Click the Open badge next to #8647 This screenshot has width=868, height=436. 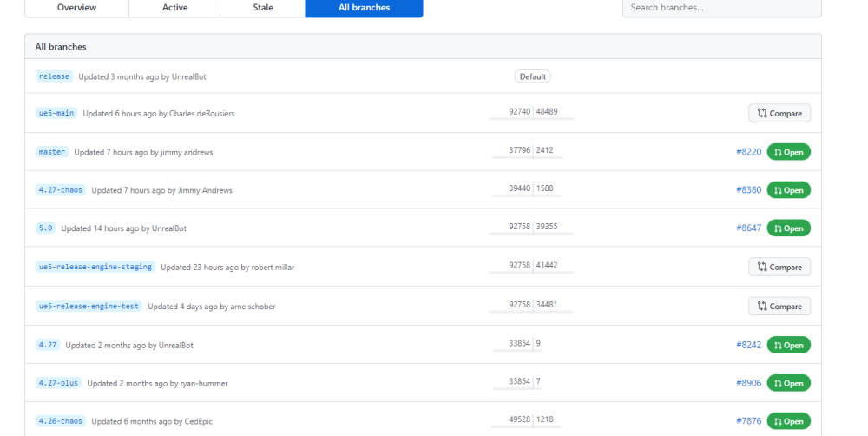tap(788, 228)
